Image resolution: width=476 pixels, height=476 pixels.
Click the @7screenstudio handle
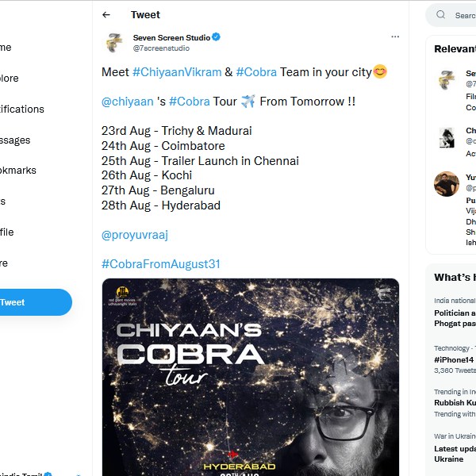(x=161, y=48)
